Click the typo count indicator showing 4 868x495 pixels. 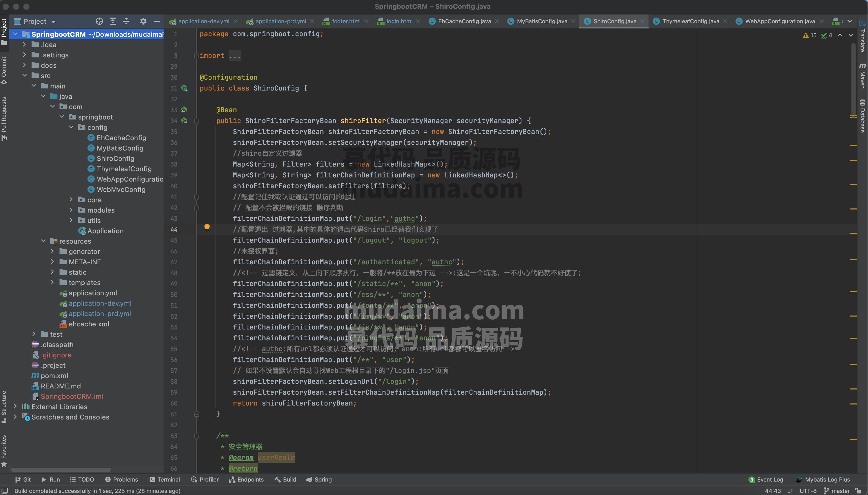point(827,35)
